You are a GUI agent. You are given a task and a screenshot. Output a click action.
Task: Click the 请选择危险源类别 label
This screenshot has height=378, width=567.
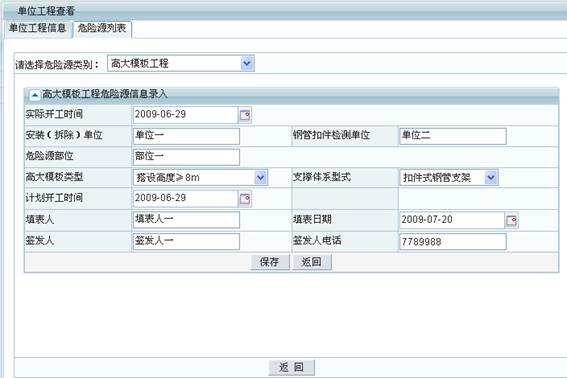[x=57, y=65]
